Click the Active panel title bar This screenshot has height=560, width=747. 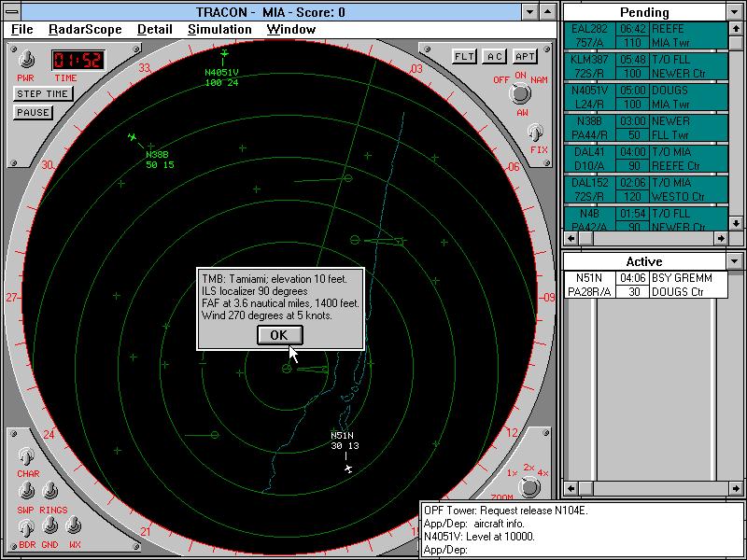(644, 261)
